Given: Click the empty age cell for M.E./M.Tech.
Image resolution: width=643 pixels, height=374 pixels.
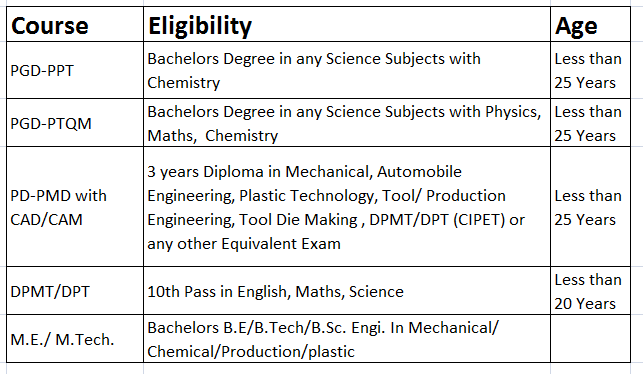Looking at the screenshot, I should click(591, 339).
